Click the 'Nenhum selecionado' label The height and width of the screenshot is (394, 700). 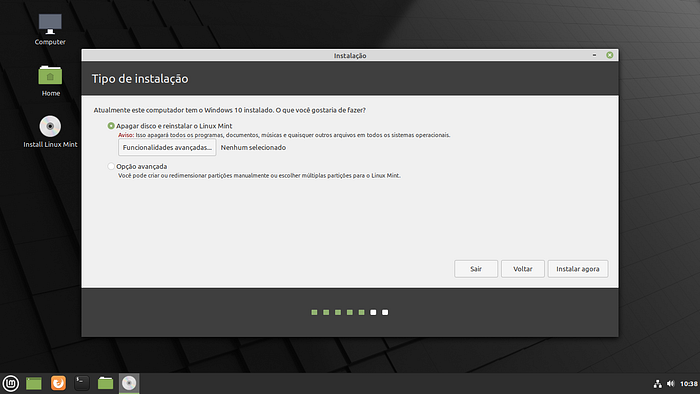[253, 147]
